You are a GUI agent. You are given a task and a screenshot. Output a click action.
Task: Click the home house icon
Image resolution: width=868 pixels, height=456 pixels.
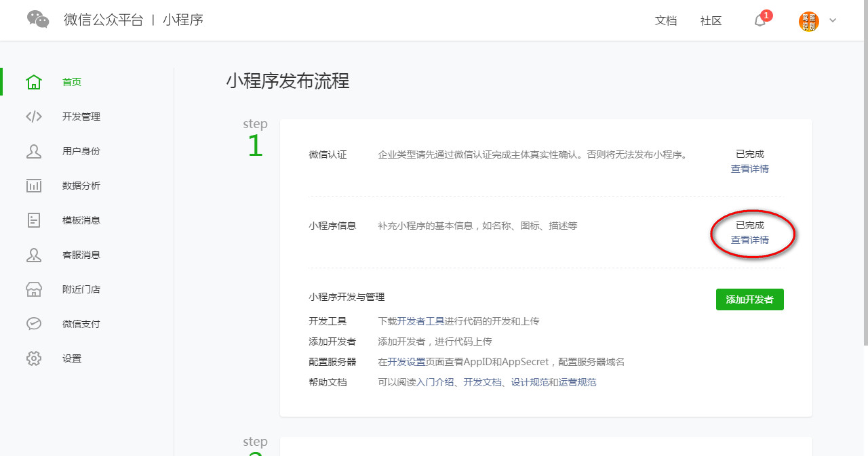[x=34, y=82]
